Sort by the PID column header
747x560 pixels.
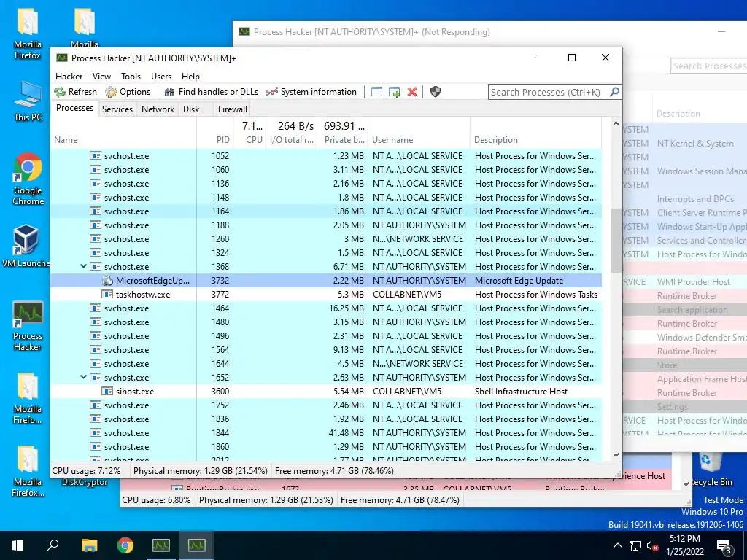pyautogui.click(x=215, y=133)
